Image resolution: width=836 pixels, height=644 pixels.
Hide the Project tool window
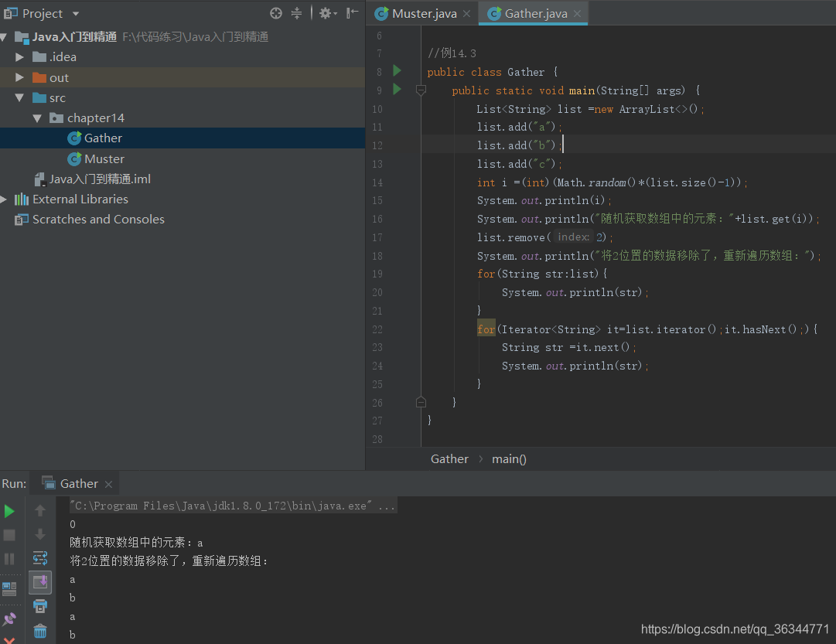[x=353, y=13]
